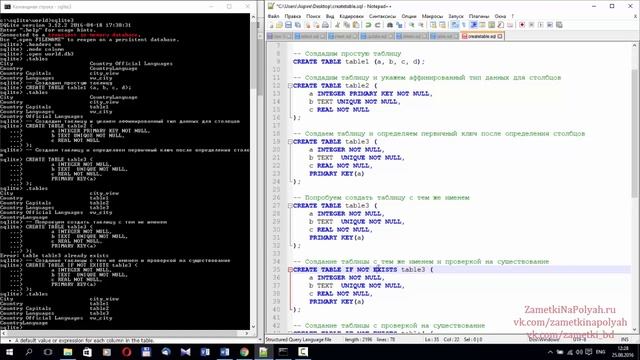Screen dimensions: 640x360
Task: Open the Function List panel icon
Action: (501, 25)
